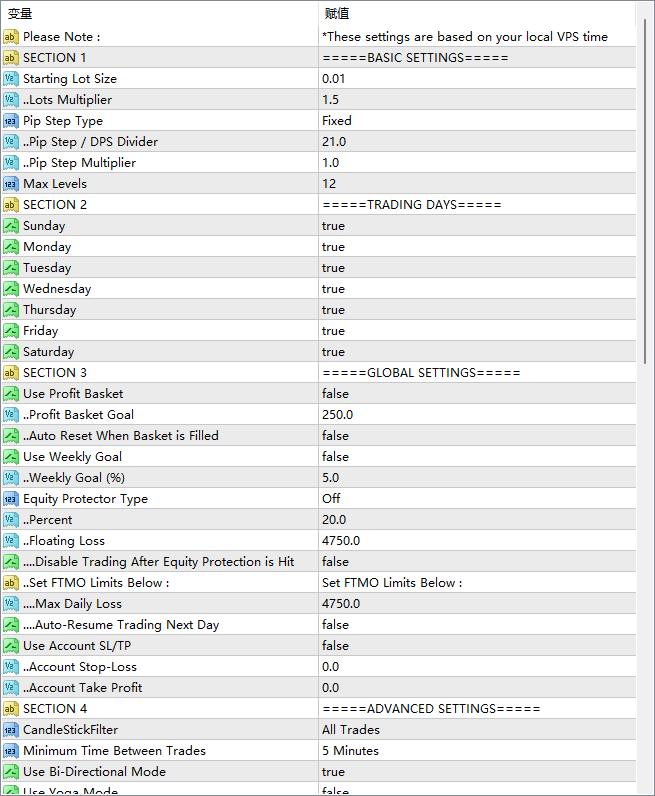655x796 pixels.
Task: Edit the Account Take Profit value
Action: click(x=477, y=688)
